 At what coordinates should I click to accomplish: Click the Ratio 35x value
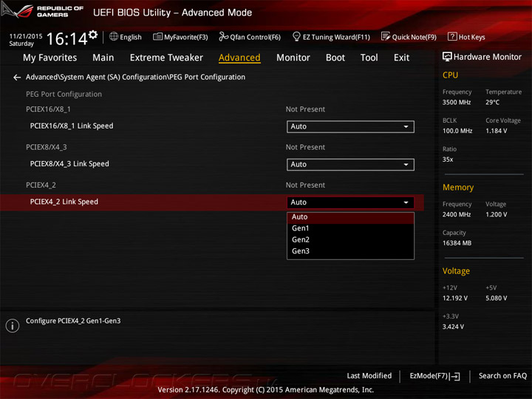[x=448, y=160]
